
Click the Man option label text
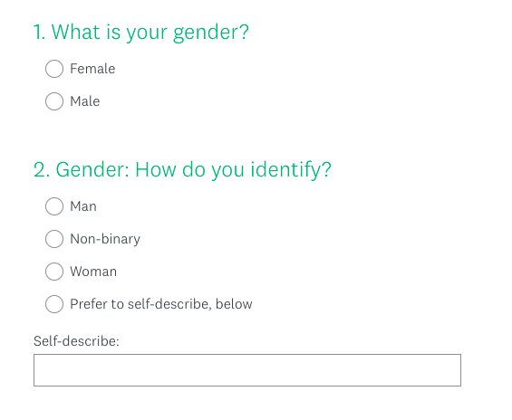(x=83, y=206)
